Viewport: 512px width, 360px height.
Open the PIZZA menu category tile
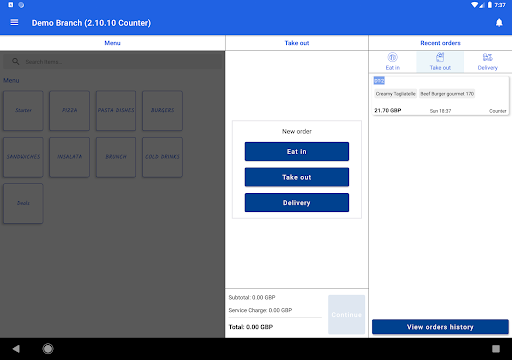pos(69,110)
